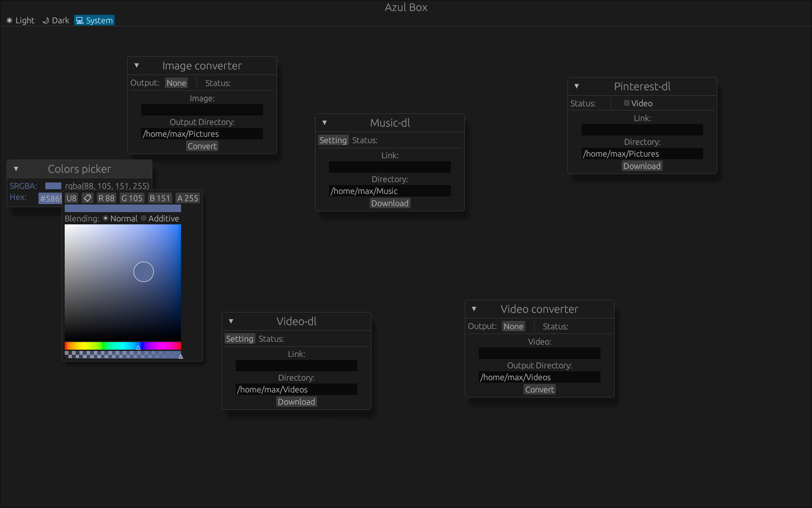Open Video converter Output None dropdown
This screenshot has height=508, width=812.
pyautogui.click(x=513, y=326)
